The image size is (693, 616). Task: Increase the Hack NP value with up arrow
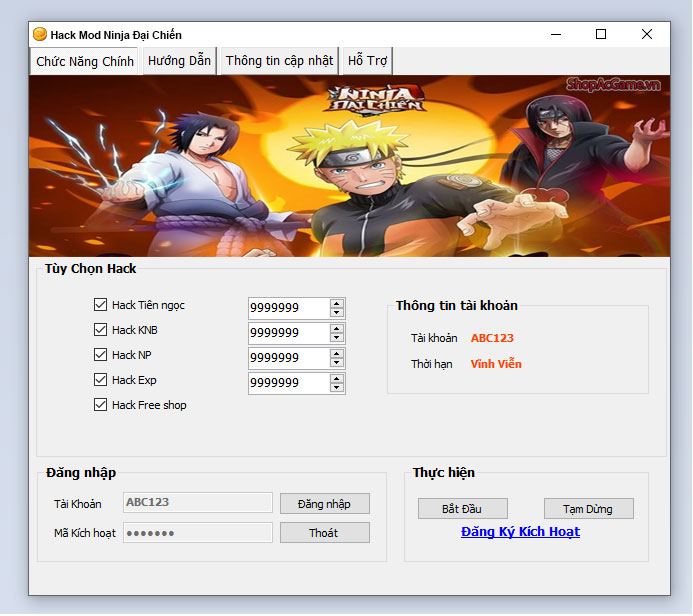[x=337, y=354]
